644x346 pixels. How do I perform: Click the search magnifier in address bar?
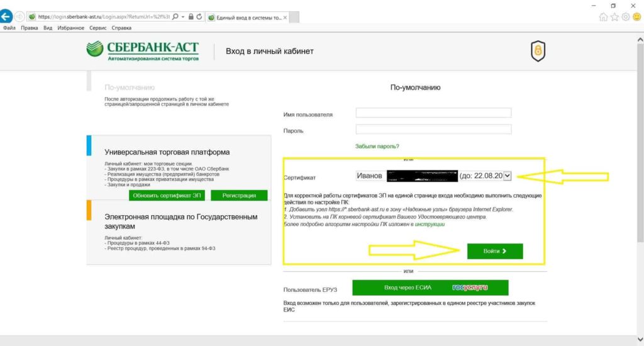click(175, 17)
